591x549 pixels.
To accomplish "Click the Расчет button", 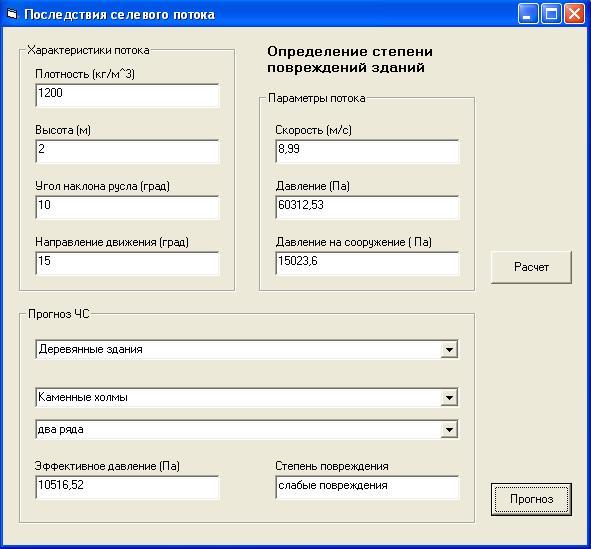I will pos(531,267).
